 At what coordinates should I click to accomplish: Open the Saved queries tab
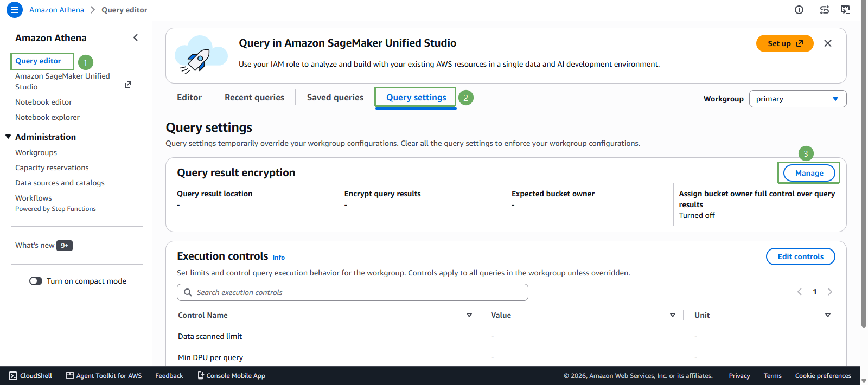tap(335, 98)
